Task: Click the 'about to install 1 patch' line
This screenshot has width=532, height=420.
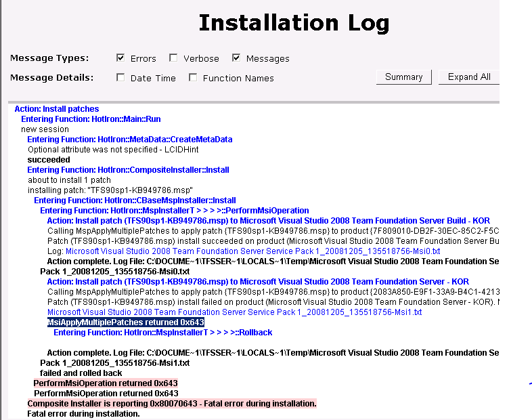Action: click(69, 180)
